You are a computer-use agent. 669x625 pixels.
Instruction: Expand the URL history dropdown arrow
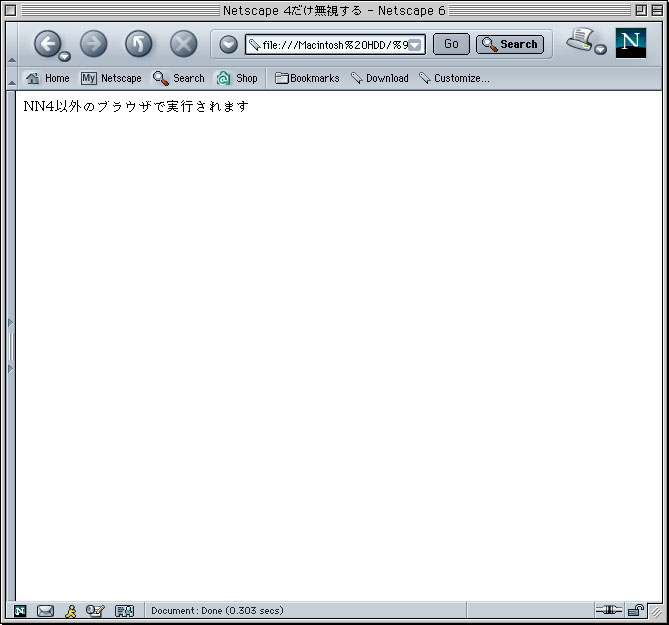(416, 45)
